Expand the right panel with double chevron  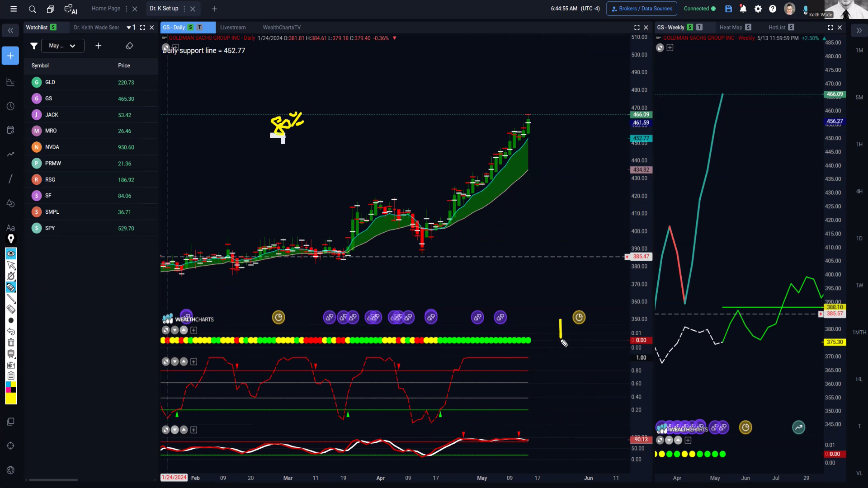[859, 31]
